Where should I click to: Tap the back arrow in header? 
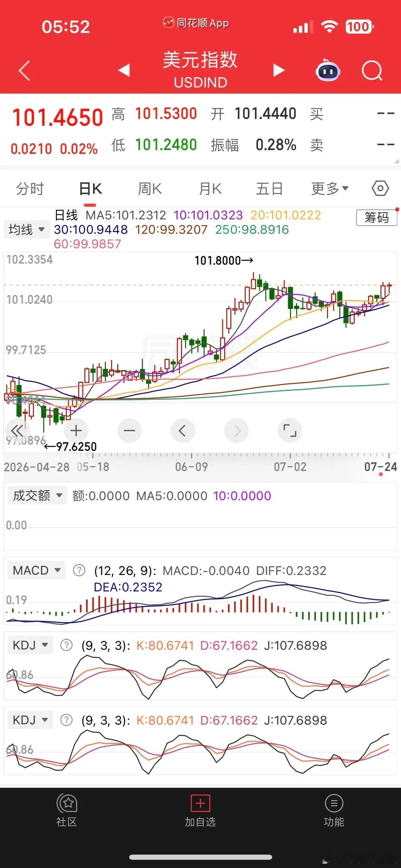[x=25, y=70]
